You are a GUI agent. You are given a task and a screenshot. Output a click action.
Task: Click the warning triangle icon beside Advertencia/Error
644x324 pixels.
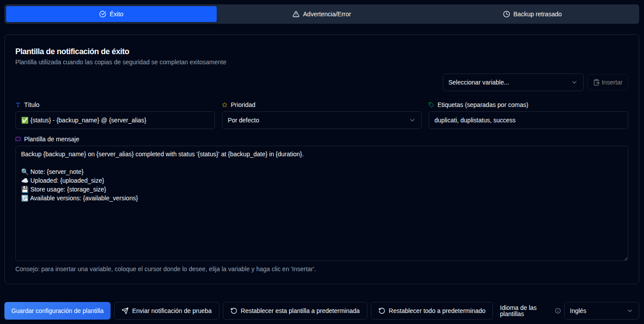(296, 14)
